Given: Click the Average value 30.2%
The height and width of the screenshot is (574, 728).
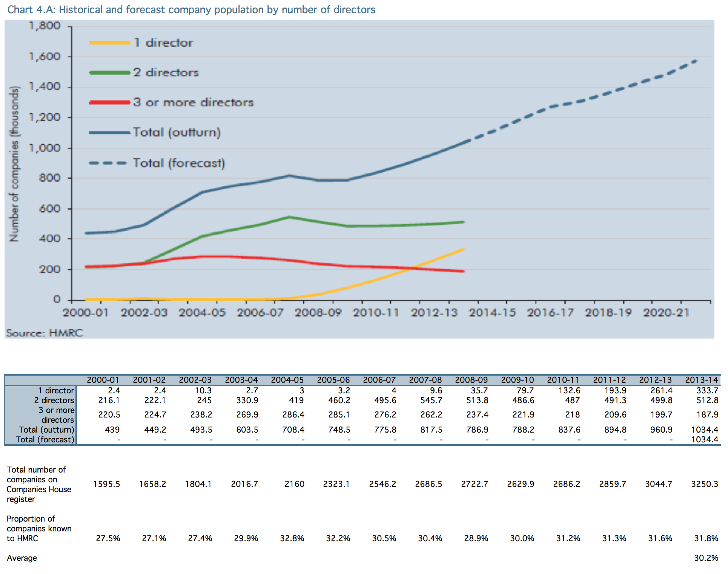Looking at the screenshot, I should 706,558.
